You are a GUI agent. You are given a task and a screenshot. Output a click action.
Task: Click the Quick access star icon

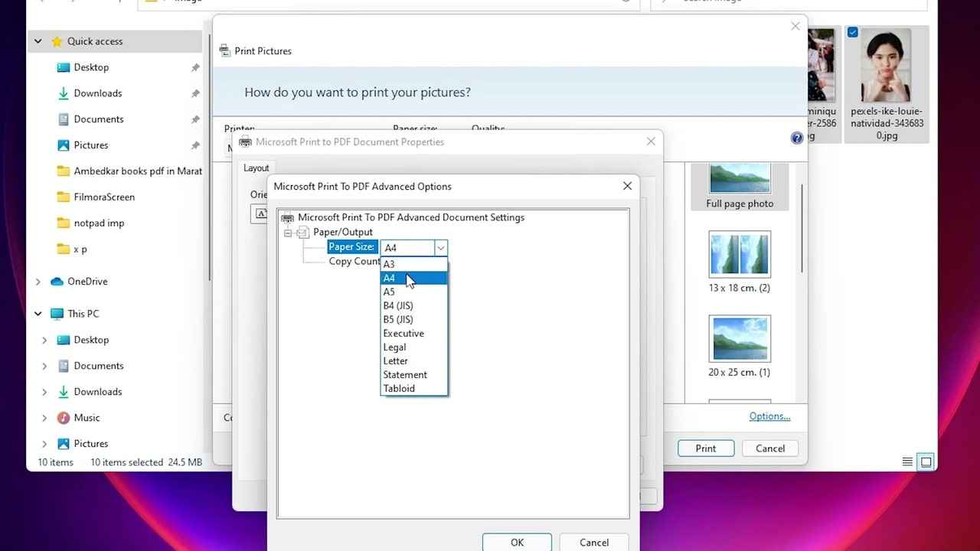pos(57,41)
